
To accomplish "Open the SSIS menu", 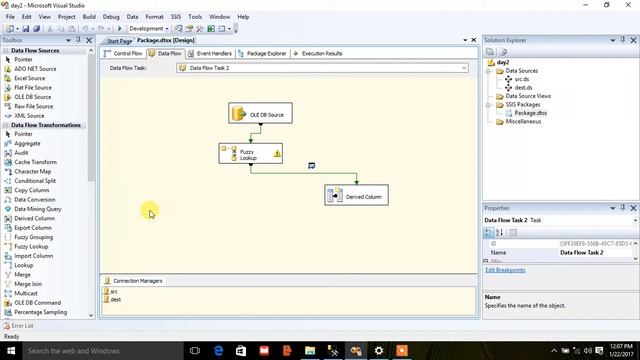I will click(x=176, y=17).
